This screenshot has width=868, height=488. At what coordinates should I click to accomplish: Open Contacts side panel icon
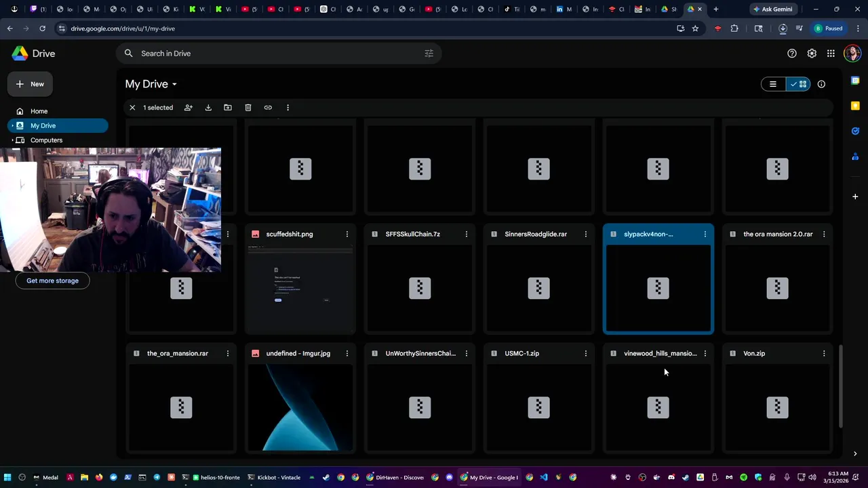(x=855, y=157)
